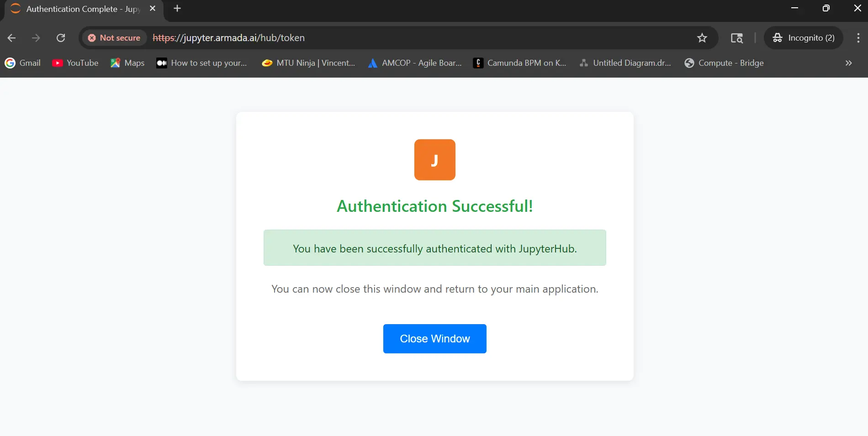Image resolution: width=868 pixels, height=436 pixels.
Task: Click the successfully authenticated with JupyterHub message
Action: point(434,248)
